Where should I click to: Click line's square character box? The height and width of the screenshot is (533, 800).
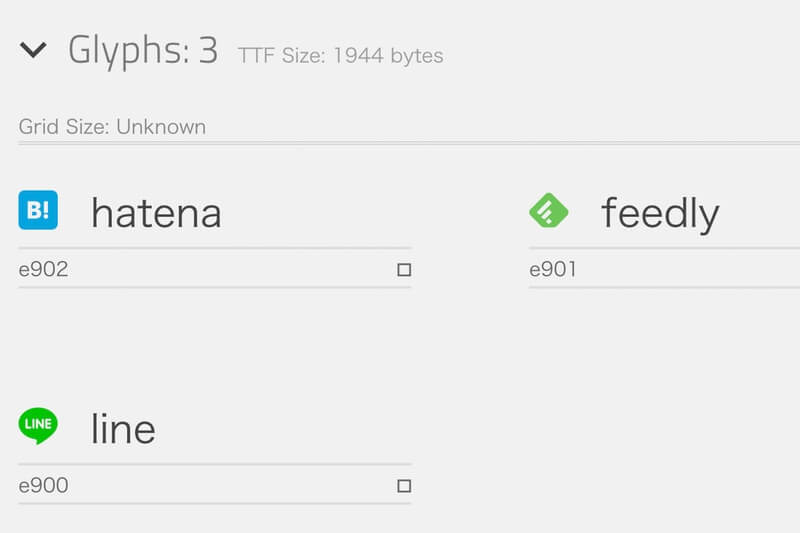coord(404,486)
